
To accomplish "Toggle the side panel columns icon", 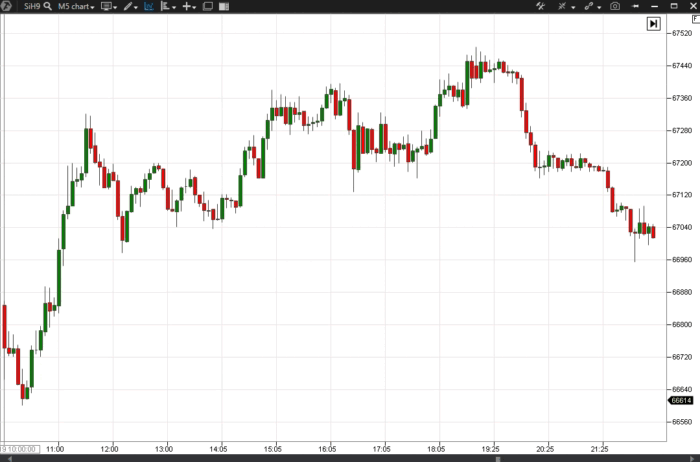I will click(224, 6).
